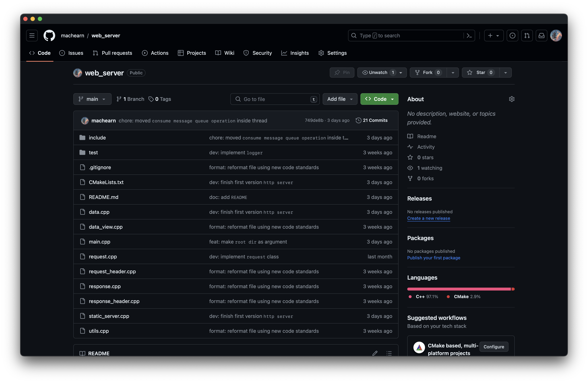Open README.md in the file list

103,197
